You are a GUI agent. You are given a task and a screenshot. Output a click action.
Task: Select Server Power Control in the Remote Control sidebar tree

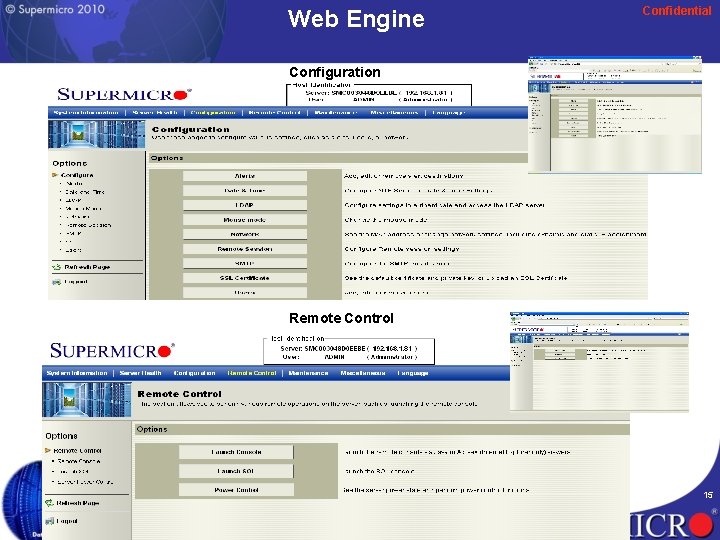click(x=85, y=482)
